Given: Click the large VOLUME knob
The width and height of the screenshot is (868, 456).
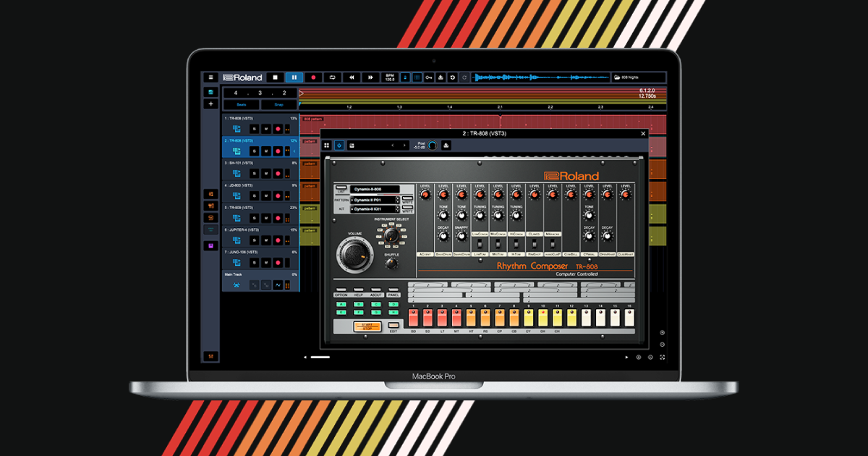Looking at the screenshot, I should pos(353,254).
